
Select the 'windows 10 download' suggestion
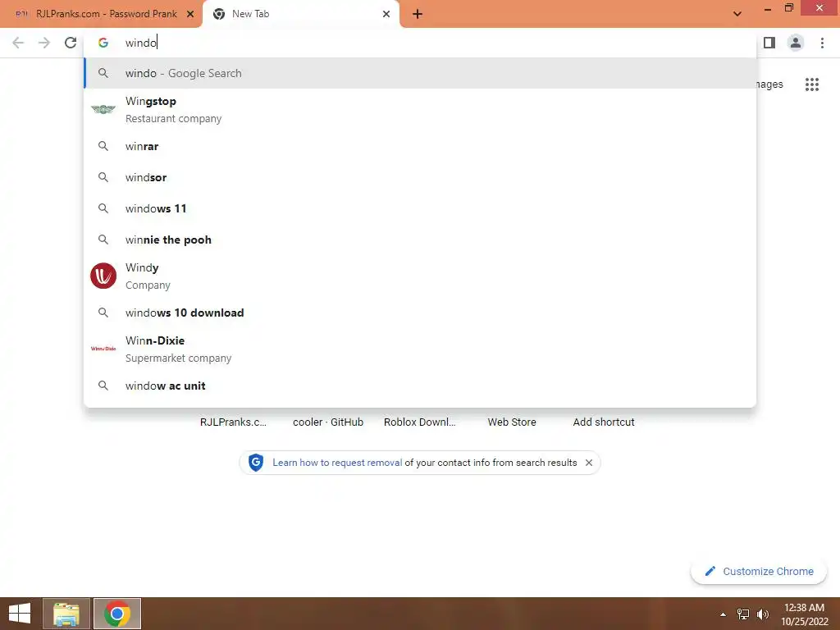(420, 313)
